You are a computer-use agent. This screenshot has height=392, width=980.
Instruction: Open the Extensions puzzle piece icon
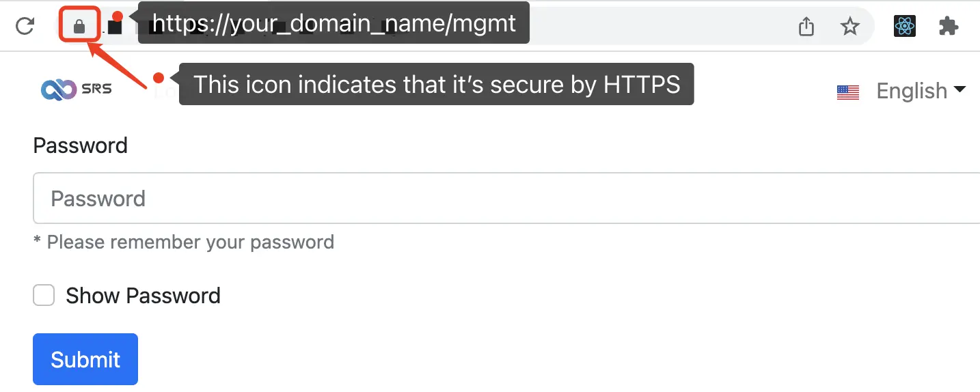949,27
